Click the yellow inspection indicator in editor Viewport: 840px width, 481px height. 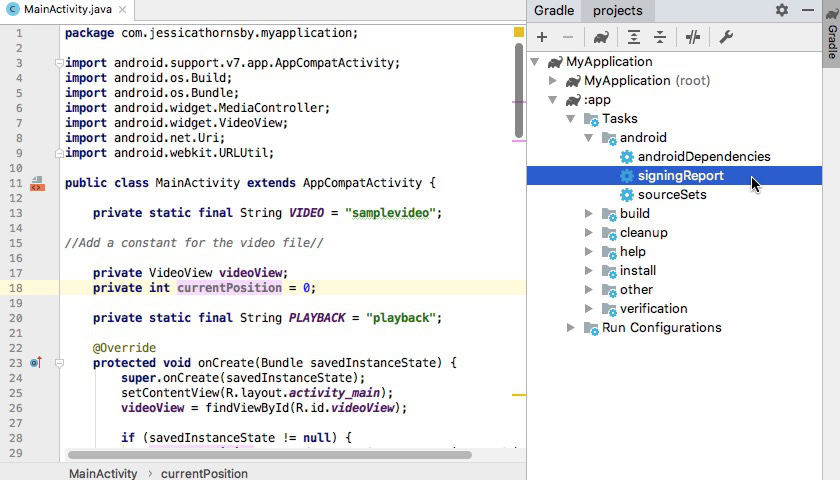(519, 32)
